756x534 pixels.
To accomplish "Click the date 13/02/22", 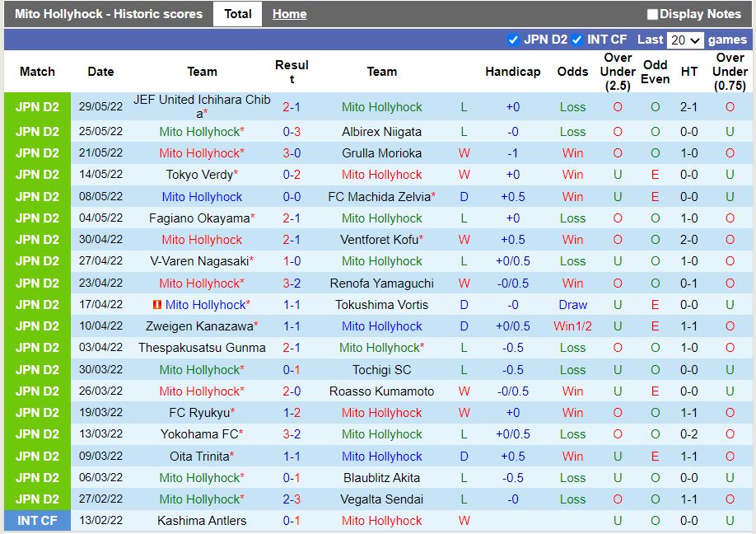I will coord(100,521).
